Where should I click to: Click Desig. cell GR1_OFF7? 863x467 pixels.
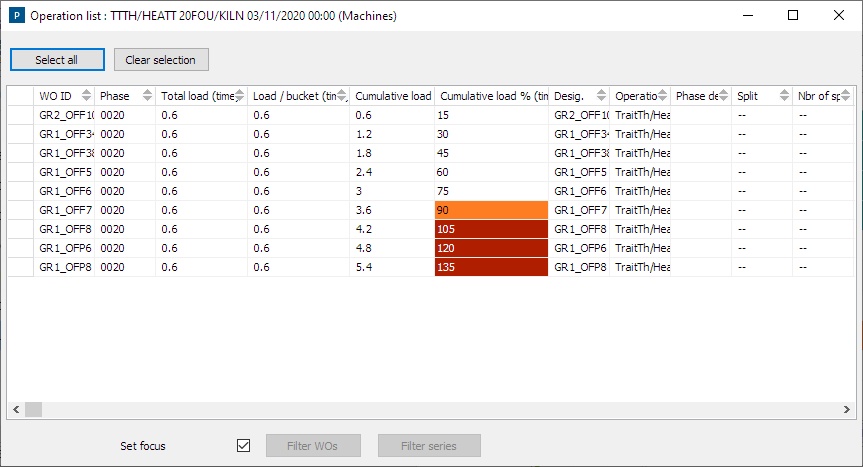coord(580,210)
